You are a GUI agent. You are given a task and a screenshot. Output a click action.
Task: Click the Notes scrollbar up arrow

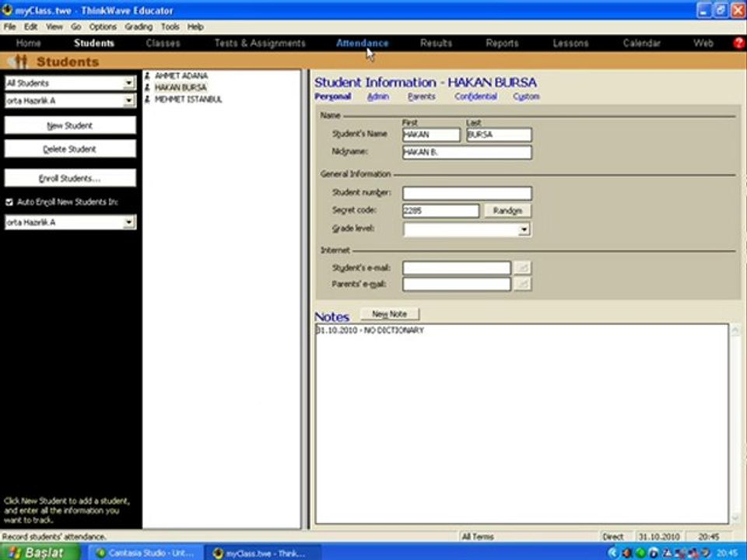tap(735, 330)
